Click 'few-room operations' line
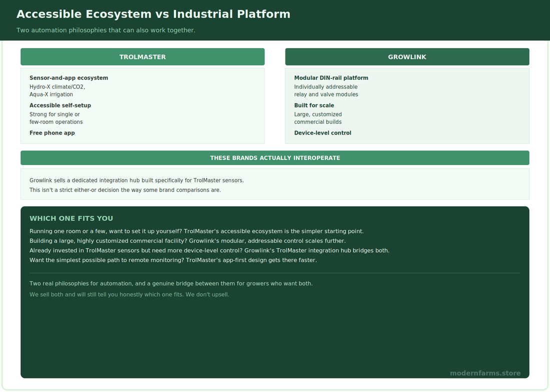Viewport: 550px width, 392px height. click(56, 122)
